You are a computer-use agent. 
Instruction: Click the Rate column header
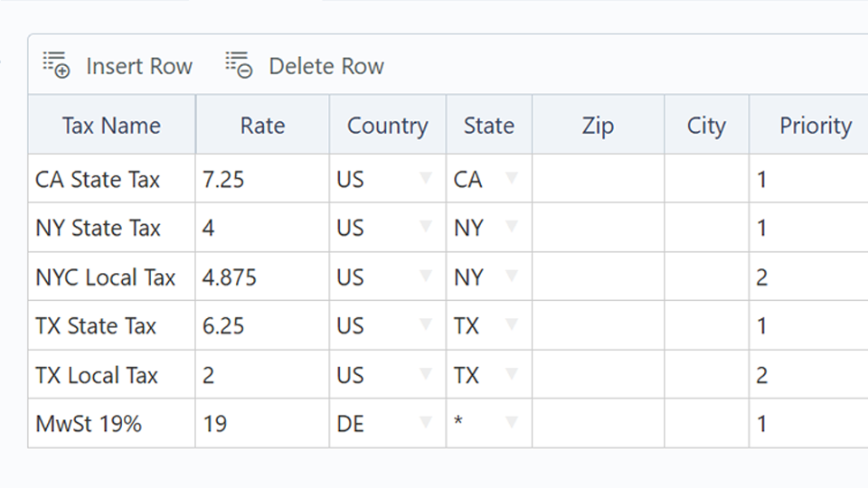click(262, 126)
